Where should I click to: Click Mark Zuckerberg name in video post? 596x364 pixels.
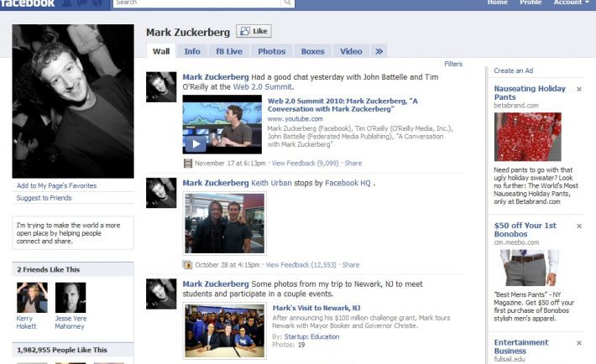216,77
